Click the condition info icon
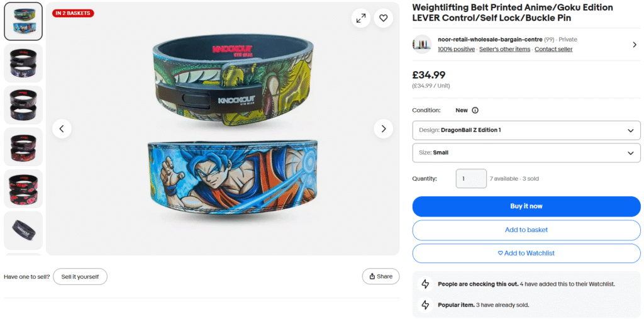 coord(475,110)
